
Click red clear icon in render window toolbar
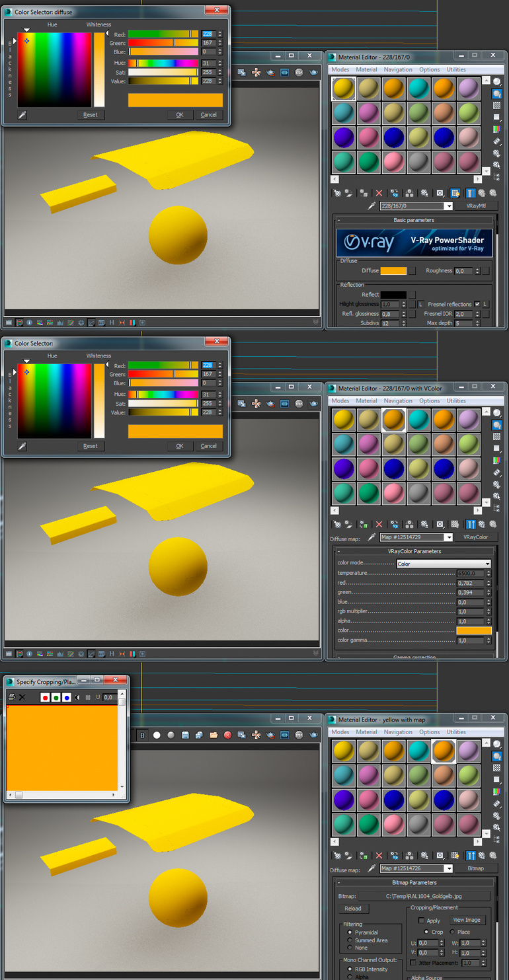[227, 735]
